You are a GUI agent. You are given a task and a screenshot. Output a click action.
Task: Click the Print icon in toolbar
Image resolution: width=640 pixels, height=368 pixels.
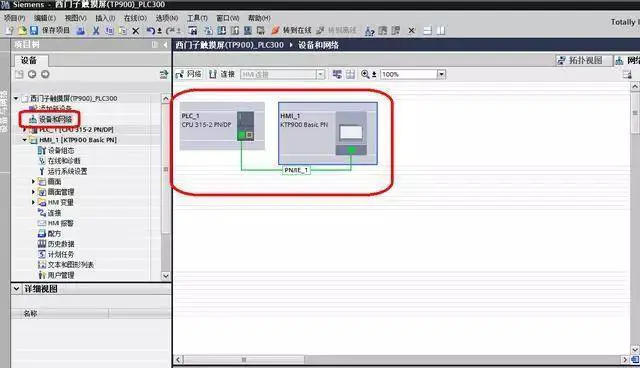coord(81,31)
